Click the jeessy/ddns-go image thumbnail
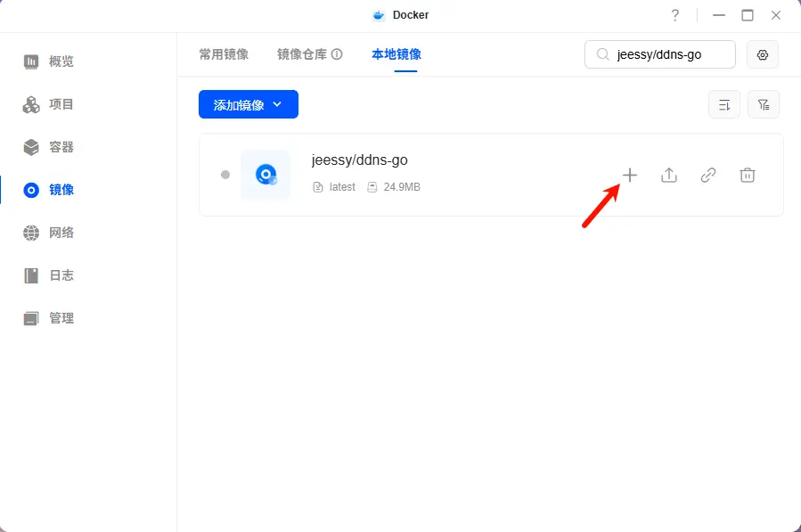This screenshot has width=801, height=532. [266, 175]
